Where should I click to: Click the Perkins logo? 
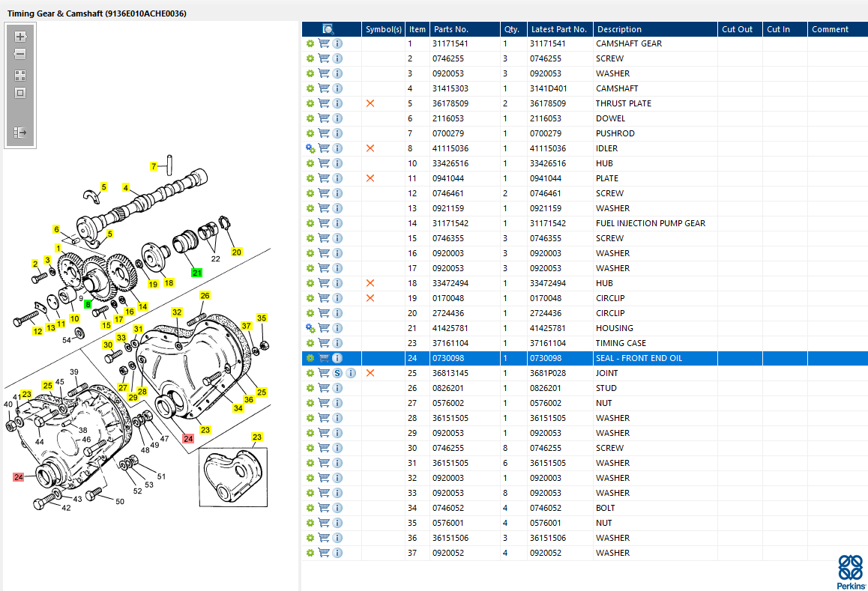coord(851,572)
